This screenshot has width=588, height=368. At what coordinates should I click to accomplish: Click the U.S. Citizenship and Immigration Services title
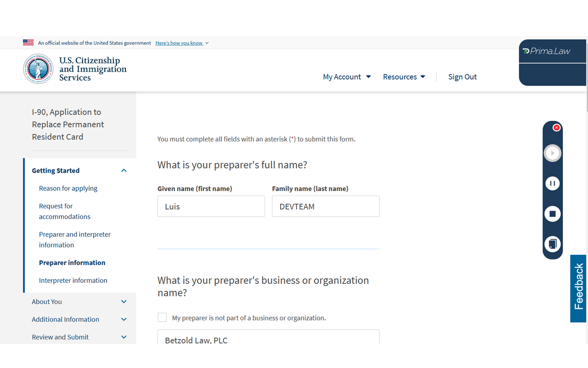coord(93,69)
